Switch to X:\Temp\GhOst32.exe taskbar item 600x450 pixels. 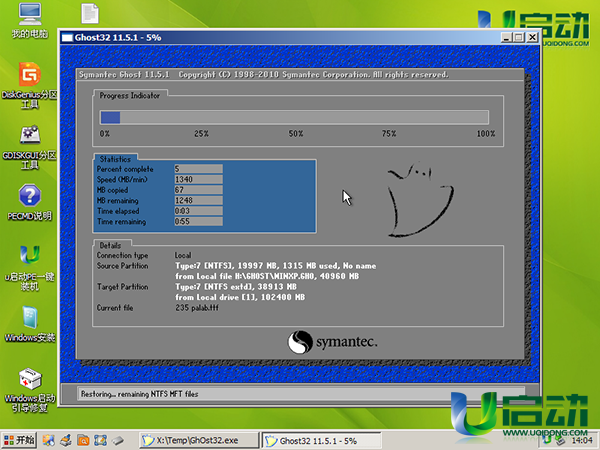195,440
